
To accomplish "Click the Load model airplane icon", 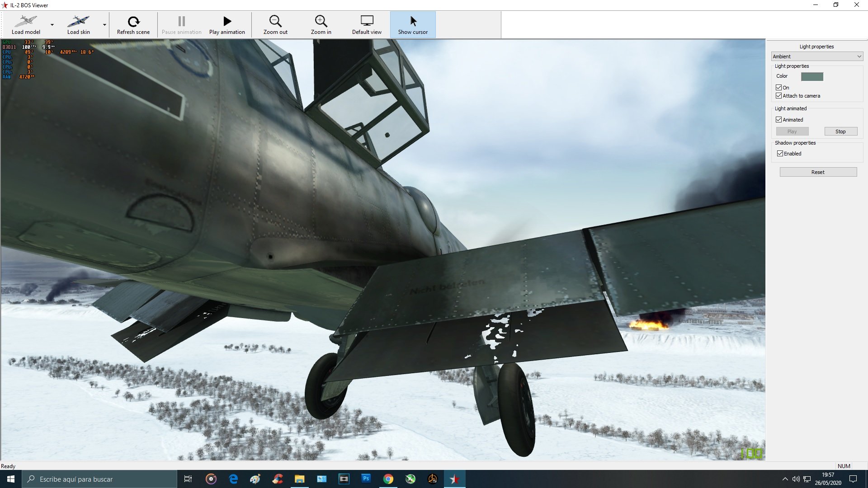I will pyautogui.click(x=26, y=21).
